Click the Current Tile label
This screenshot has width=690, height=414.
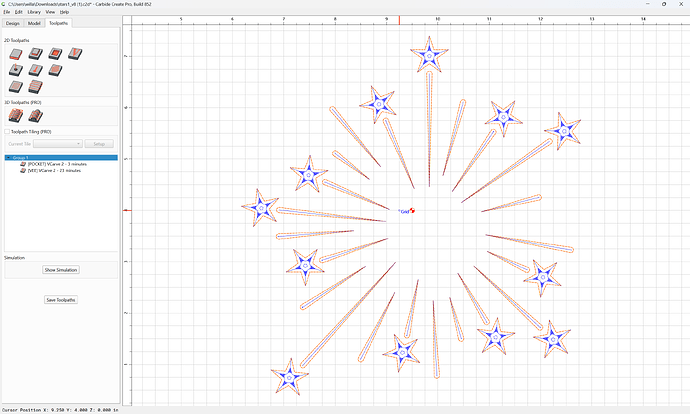(x=19, y=144)
